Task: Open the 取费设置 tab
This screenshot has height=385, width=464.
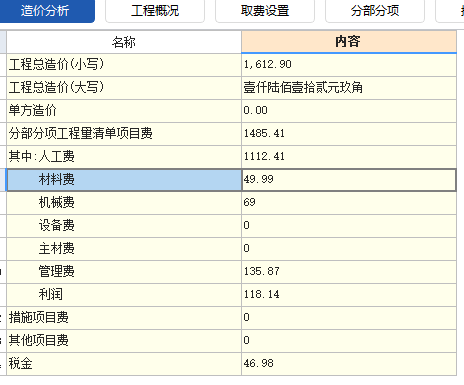Action: (265, 11)
